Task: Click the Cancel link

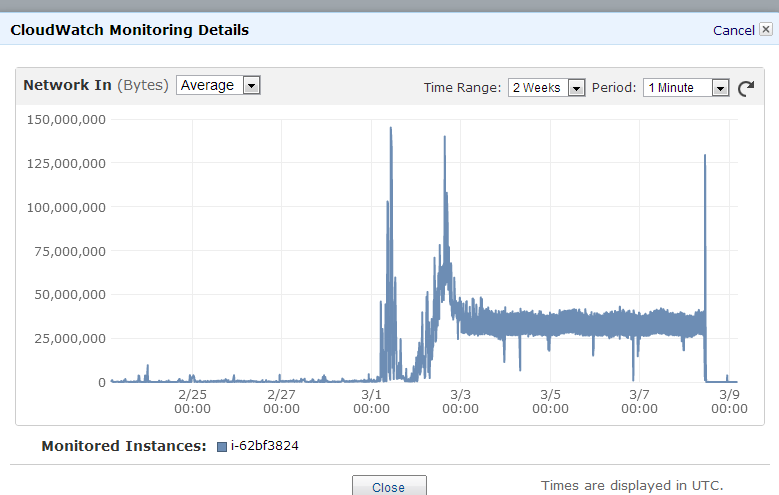Action: [x=733, y=30]
